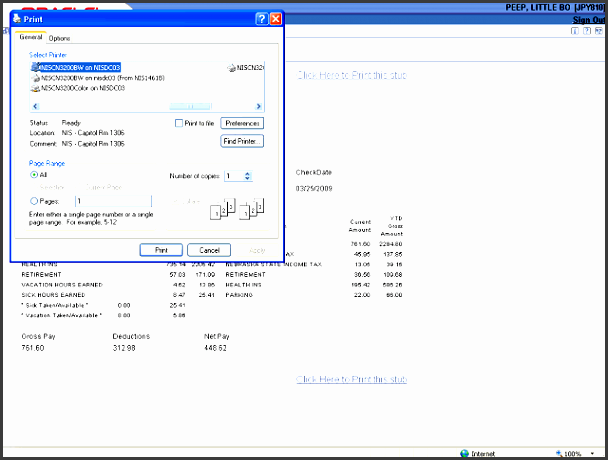Click the Internet zone globe icon
This screenshot has height=460, width=608.
465,453
